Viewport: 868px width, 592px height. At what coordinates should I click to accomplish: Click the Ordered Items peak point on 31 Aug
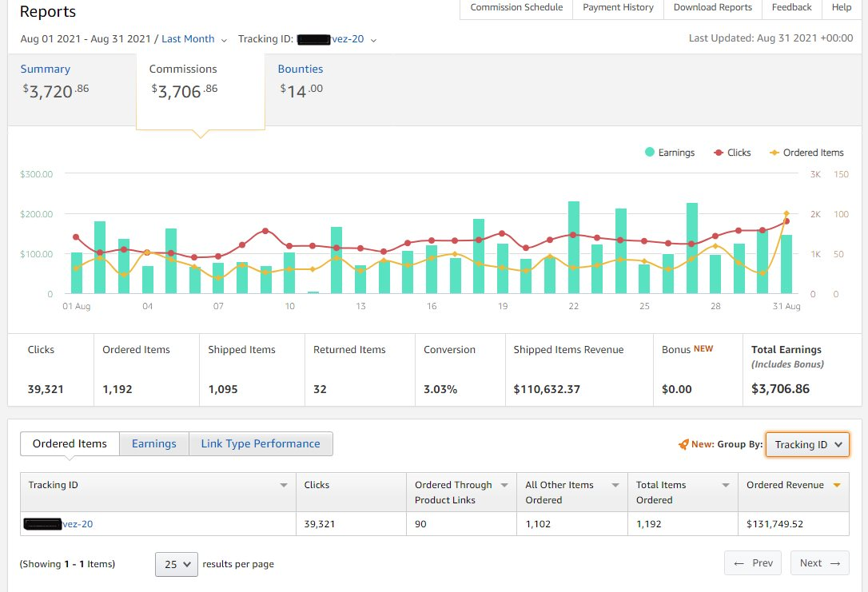tap(786, 213)
